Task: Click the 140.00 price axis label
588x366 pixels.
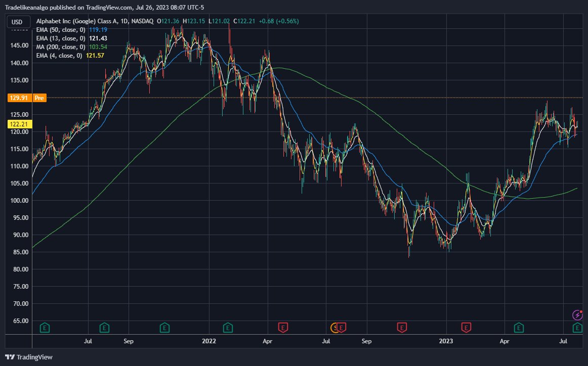Action: pyautogui.click(x=20, y=63)
